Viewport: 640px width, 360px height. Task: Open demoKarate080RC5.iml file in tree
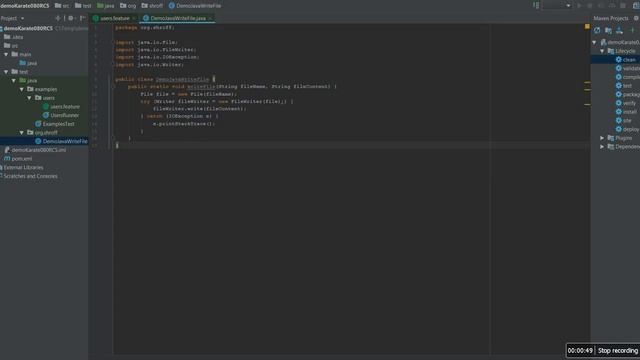(x=35, y=150)
